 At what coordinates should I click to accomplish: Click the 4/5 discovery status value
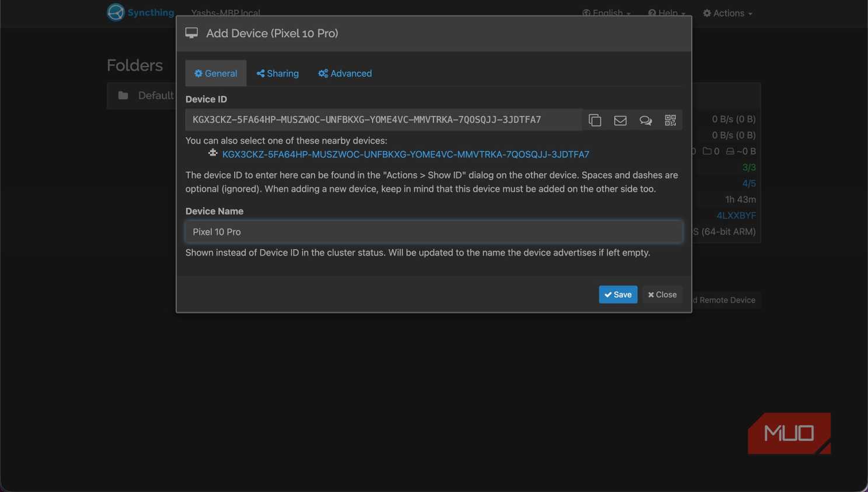(x=749, y=184)
